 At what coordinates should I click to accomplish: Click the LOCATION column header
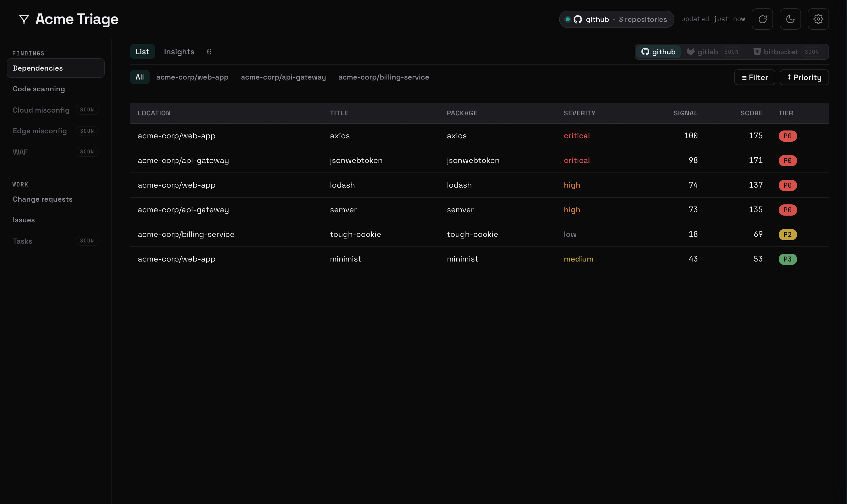click(154, 113)
